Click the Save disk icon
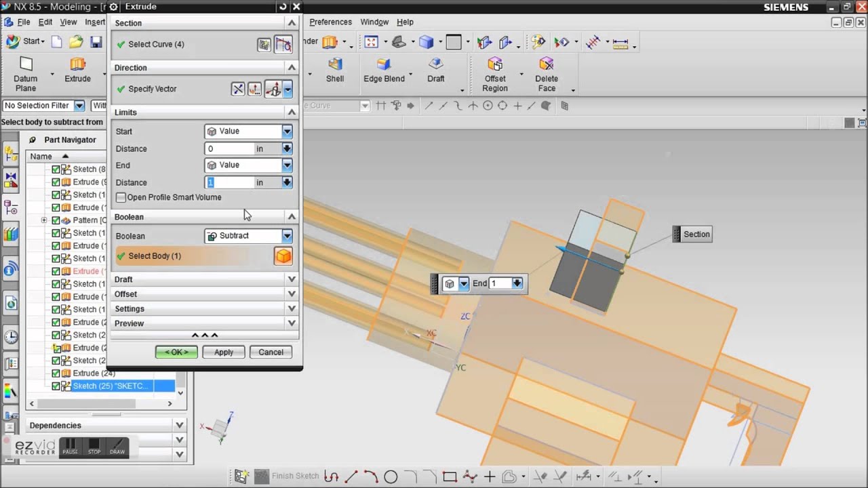This screenshot has height=488, width=868. pyautogui.click(x=96, y=42)
